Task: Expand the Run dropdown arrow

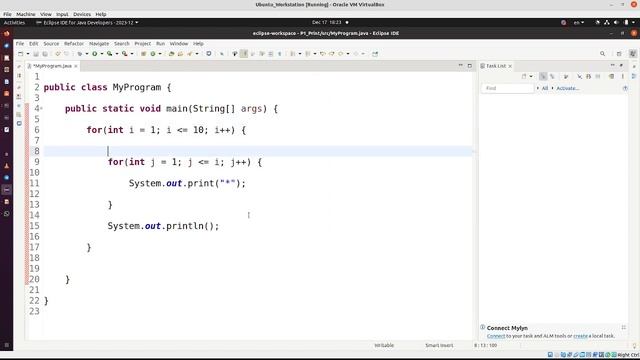Action: point(102,54)
